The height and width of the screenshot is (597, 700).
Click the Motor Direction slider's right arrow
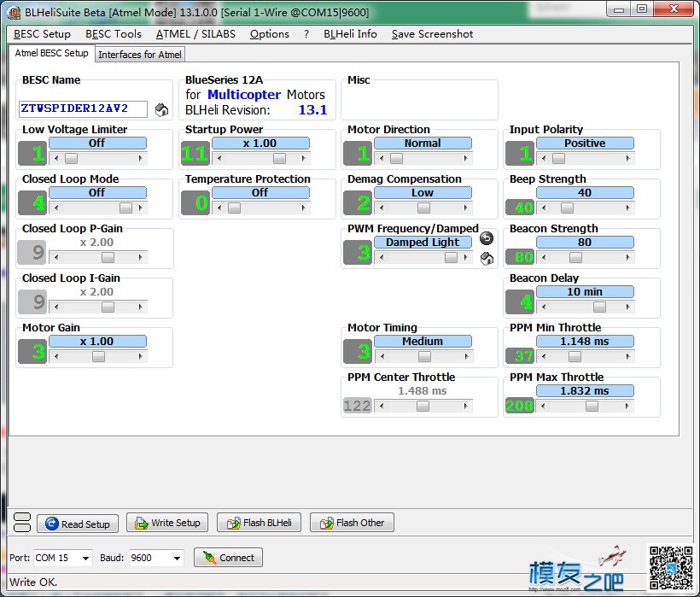(465, 158)
